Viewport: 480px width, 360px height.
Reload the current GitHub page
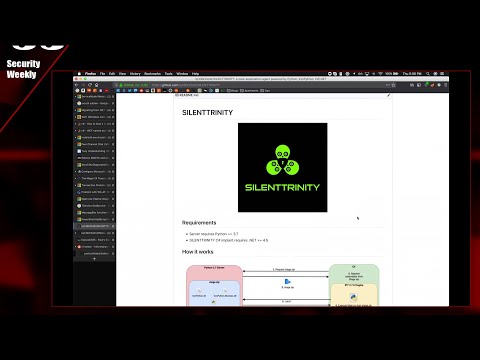point(90,85)
